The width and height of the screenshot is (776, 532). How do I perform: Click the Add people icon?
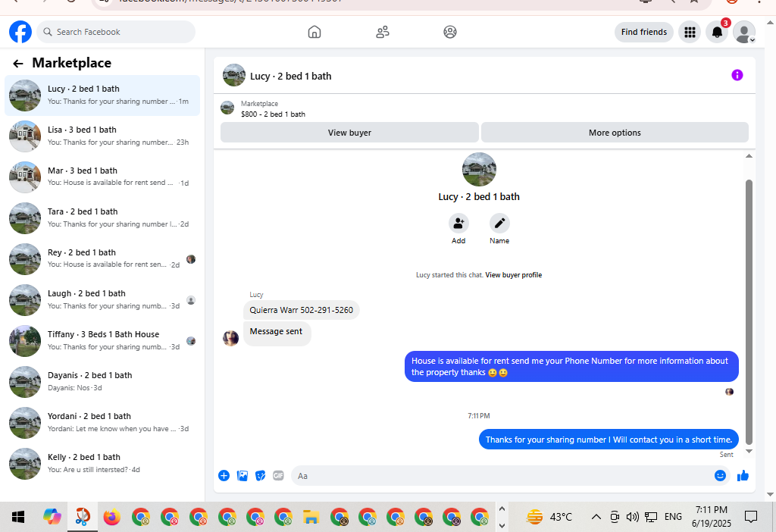(x=458, y=224)
